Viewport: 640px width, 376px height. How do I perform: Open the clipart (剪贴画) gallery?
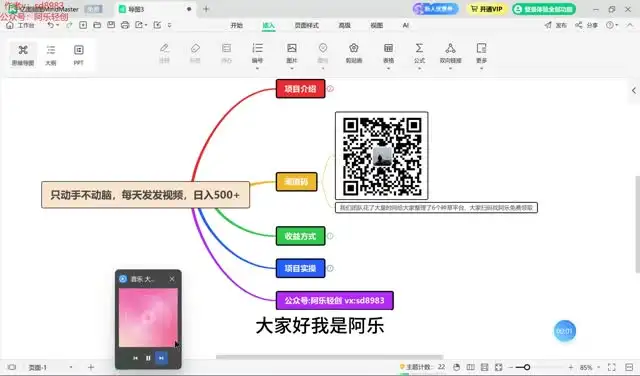(x=354, y=53)
